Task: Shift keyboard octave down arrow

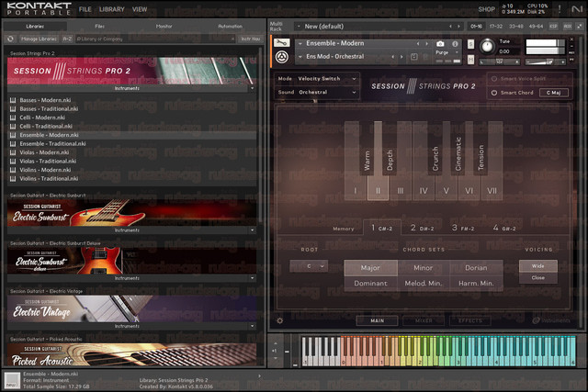Action: [276, 358]
